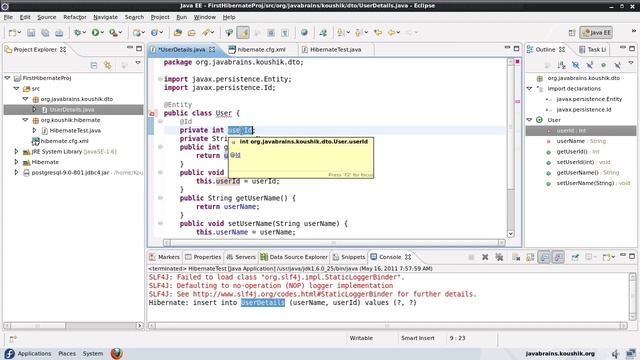The image size is (640, 360).
Task: Open the Task List tab
Action: [592, 49]
